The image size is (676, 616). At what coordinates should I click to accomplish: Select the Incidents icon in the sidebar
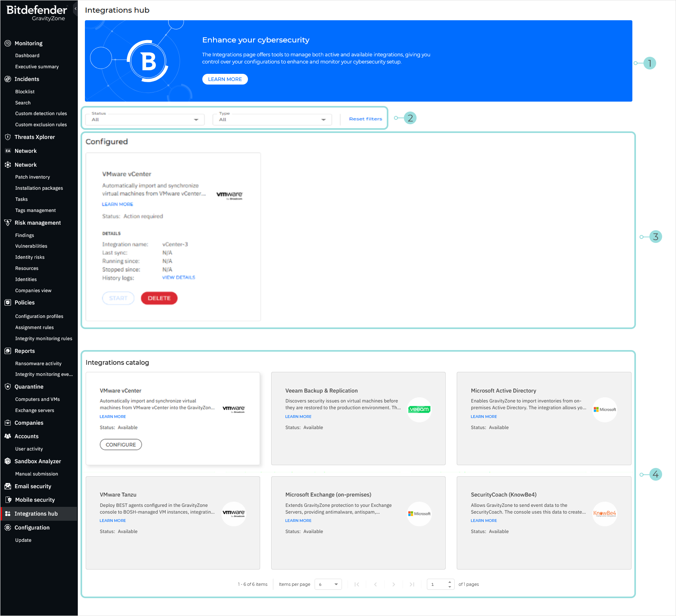(x=8, y=79)
